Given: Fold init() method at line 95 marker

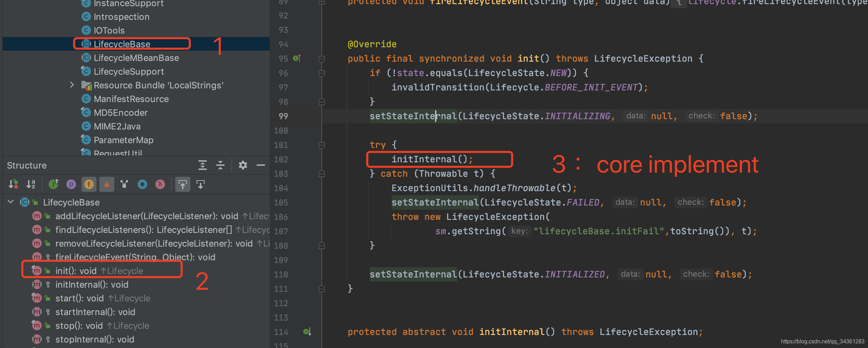Looking at the screenshot, I should 321,59.
